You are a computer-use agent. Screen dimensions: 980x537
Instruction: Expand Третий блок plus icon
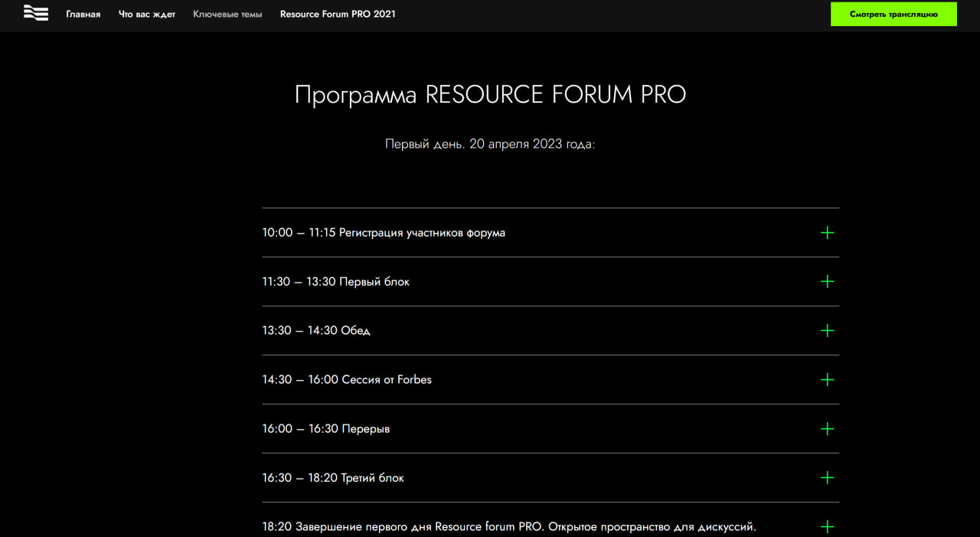coord(827,477)
